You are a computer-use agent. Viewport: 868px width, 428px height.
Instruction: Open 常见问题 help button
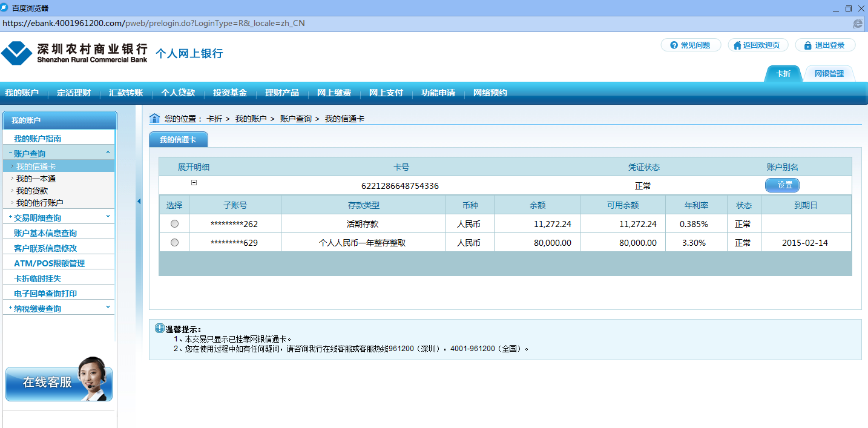(690, 45)
